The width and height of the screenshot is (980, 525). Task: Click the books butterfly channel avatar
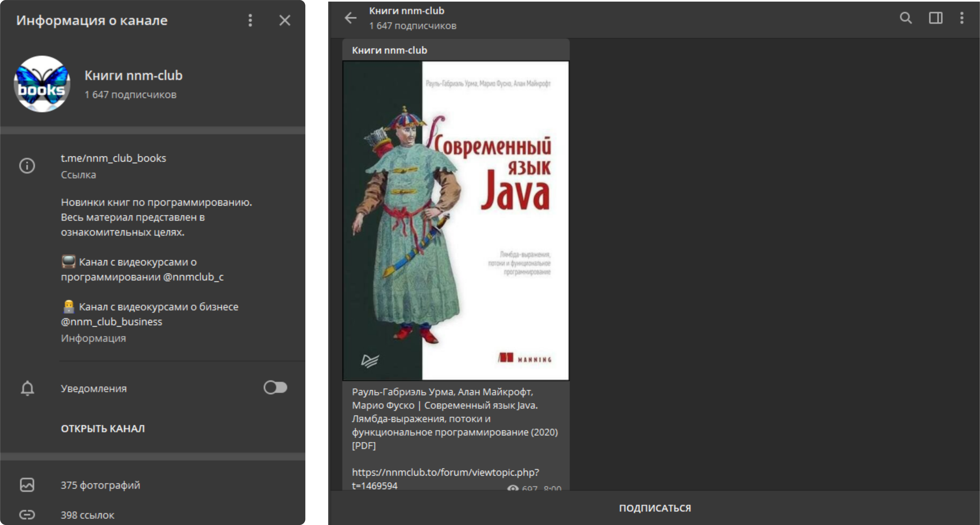click(42, 84)
